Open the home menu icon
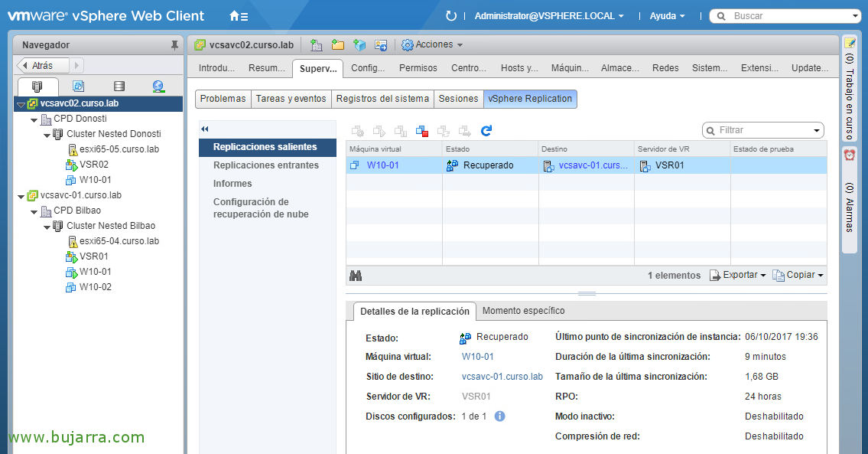The image size is (868, 454). click(239, 16)
